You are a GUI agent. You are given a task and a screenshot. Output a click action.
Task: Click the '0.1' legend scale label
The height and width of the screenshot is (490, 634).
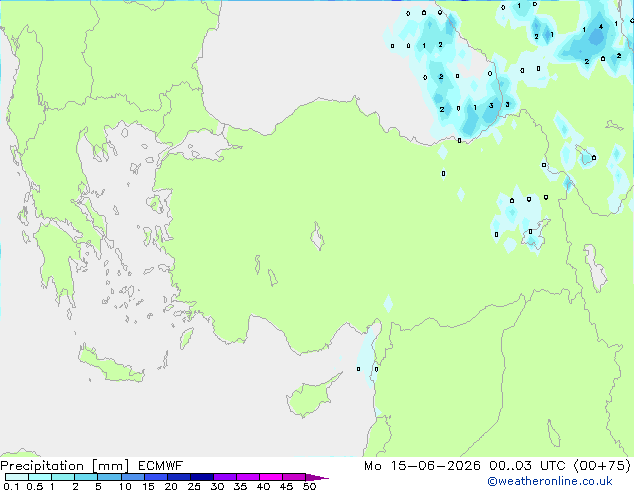[x=11, y=486]
